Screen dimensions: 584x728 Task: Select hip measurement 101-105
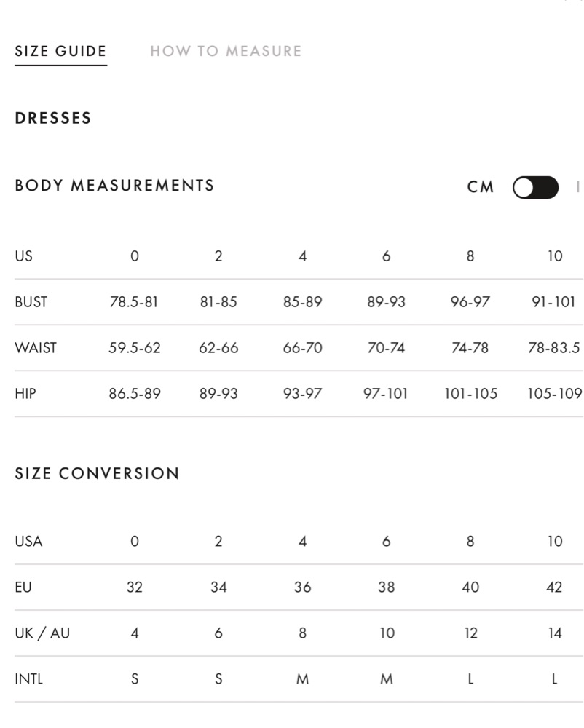pyautogui.click(x=470, y=394)
